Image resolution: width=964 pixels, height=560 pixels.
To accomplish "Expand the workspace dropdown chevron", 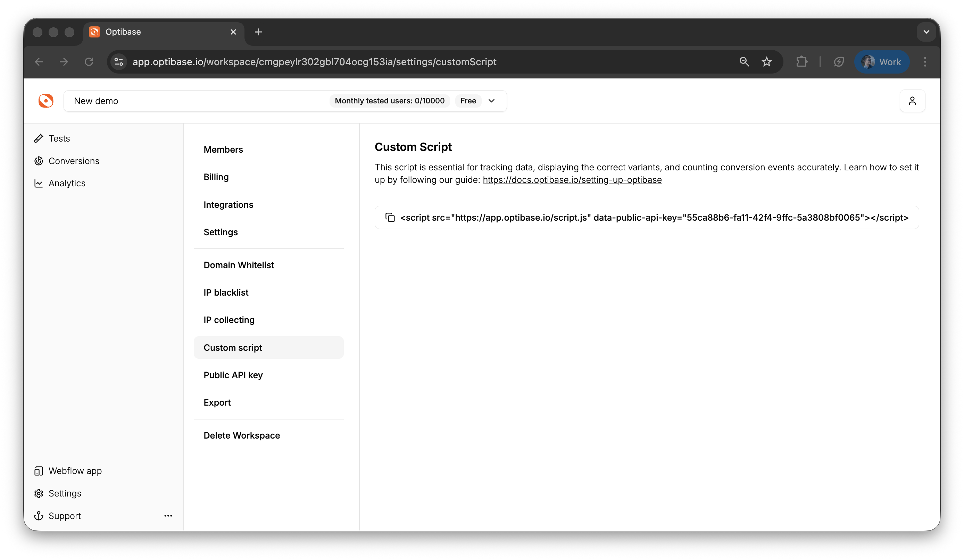I will (x=492, y=101).
